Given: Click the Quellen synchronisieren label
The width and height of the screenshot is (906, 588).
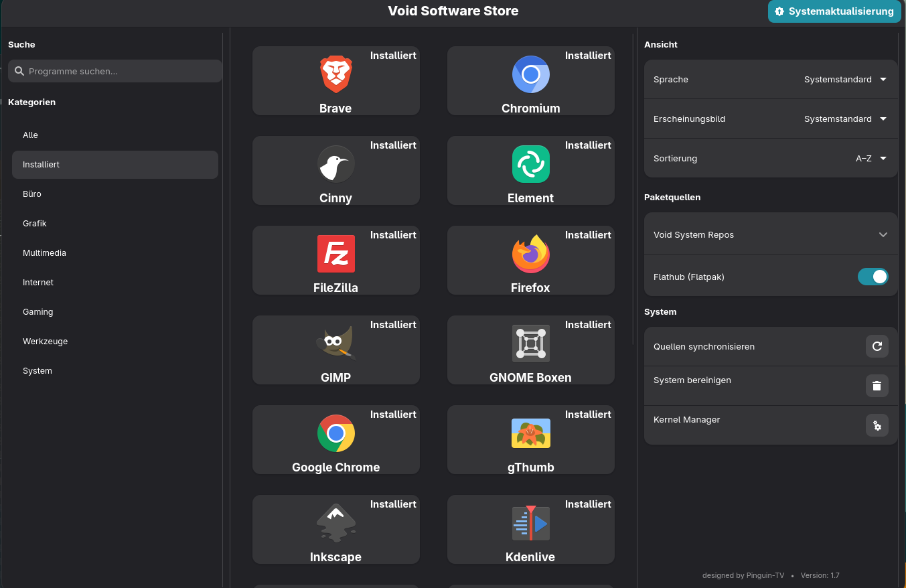Looking at the screenshot, I should (x=704, y=347).
